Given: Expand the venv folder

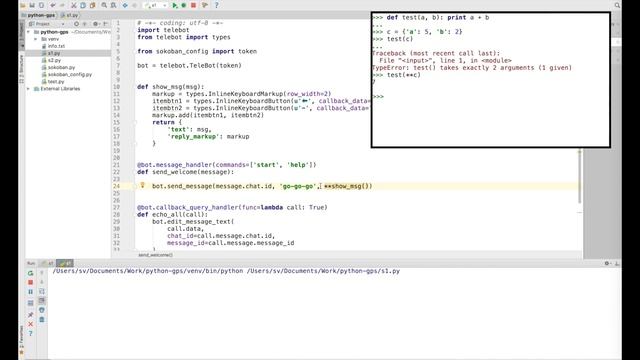Looking at the screenshot, I should (36, 39).
